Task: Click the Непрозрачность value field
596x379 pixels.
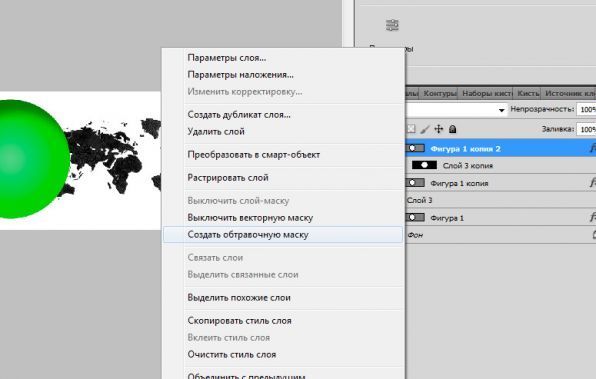Action: click(586, 109)
